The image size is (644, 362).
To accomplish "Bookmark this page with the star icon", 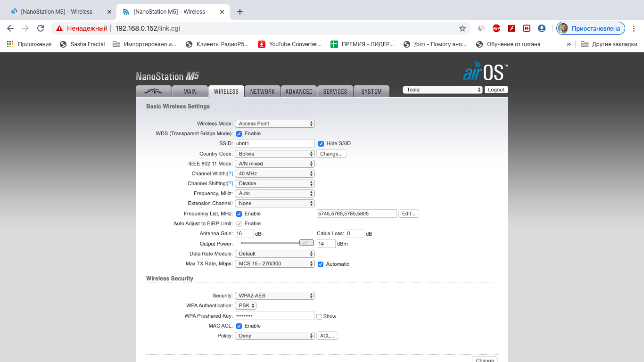I will tap(462, 28).
